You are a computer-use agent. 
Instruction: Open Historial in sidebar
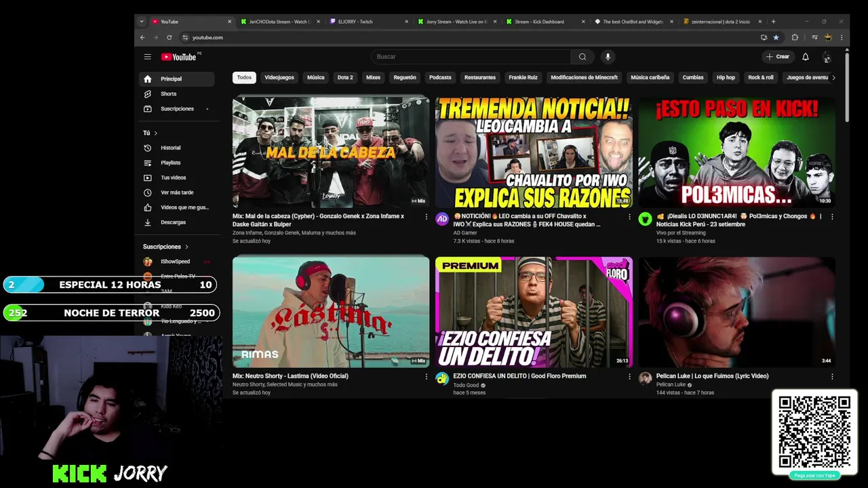(177, 148)
